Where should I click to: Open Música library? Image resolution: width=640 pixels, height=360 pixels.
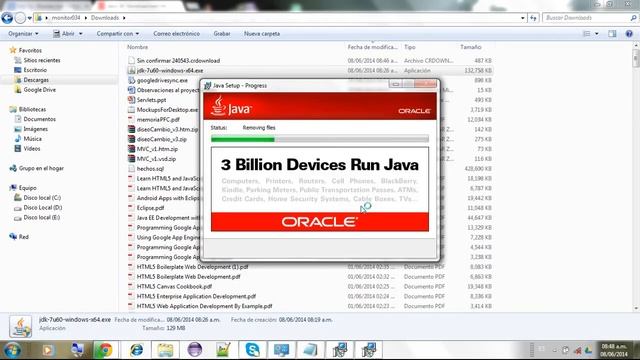tap(28, 138)
